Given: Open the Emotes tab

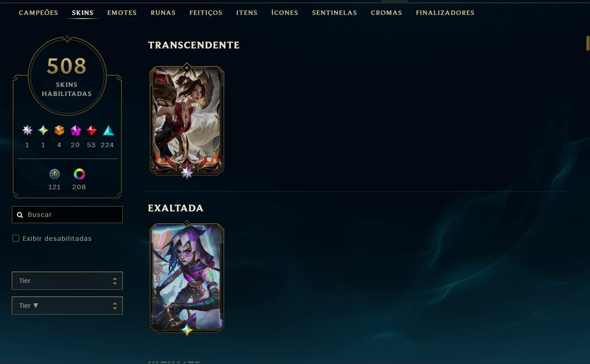Looking at the screenshot, I should pos(122,13).
